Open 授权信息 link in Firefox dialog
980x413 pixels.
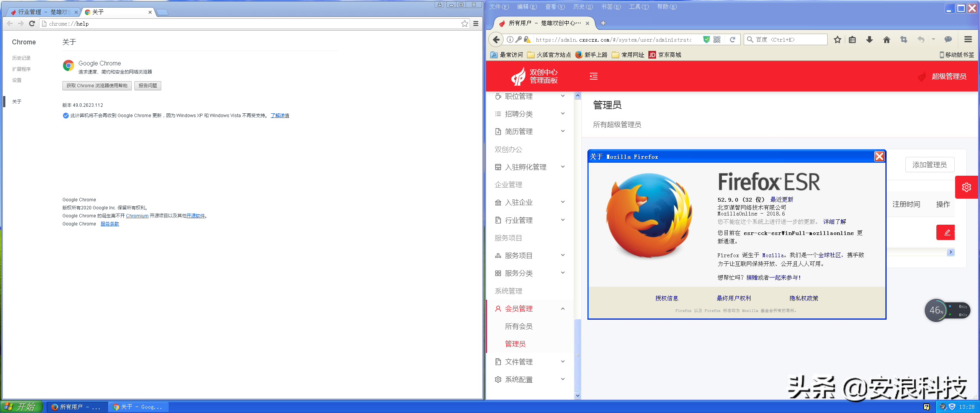667,298
